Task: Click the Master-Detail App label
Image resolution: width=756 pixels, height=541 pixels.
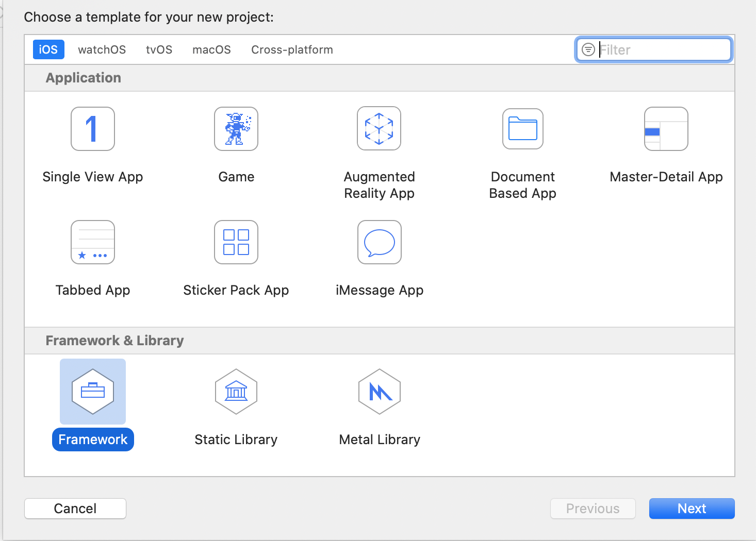Action: pyautogui.click(x=666, y=177)
